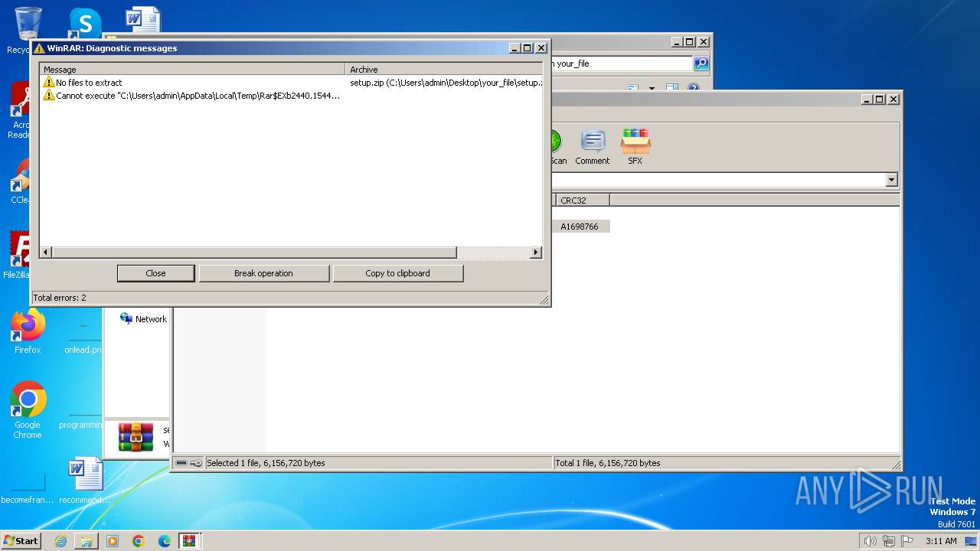Viewport: 980px width, 551px height.
Task: Minimize the WinRAR main window behind
Action: [x=867, y=99]
